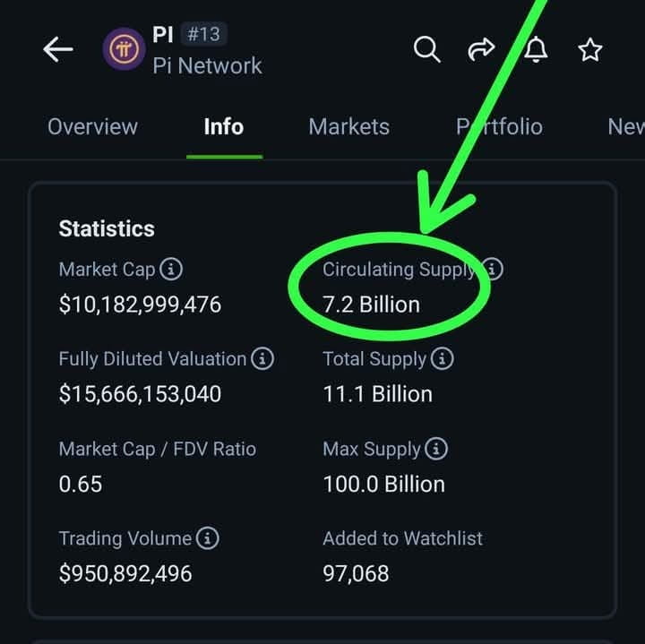Switch to the Overview tab
This screenshot has width=645, height=644.
pyautogui.click(x=92, y=126)
